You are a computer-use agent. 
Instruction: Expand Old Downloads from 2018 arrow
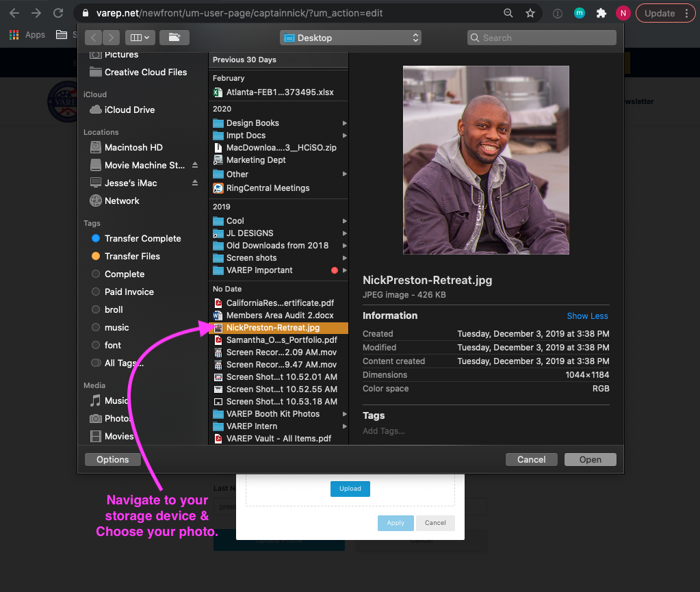(345, 246)
